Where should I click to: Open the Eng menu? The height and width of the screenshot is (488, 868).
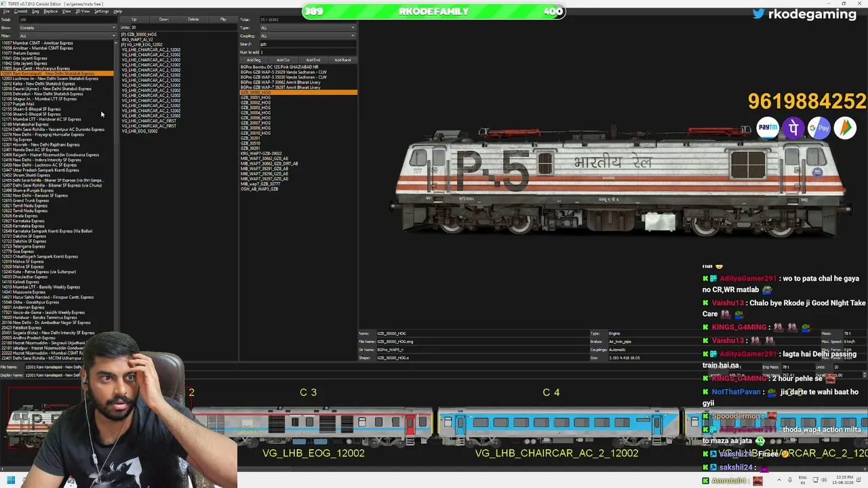click(36, 12)
